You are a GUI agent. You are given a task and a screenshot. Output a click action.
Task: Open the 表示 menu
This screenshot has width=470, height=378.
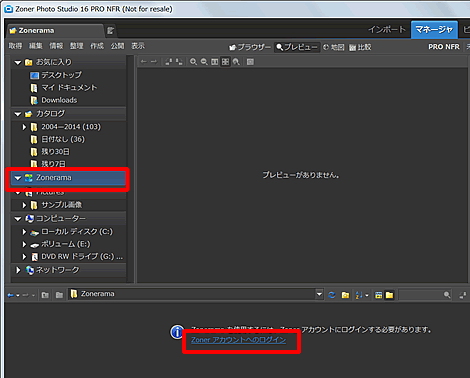coord(138,46)
